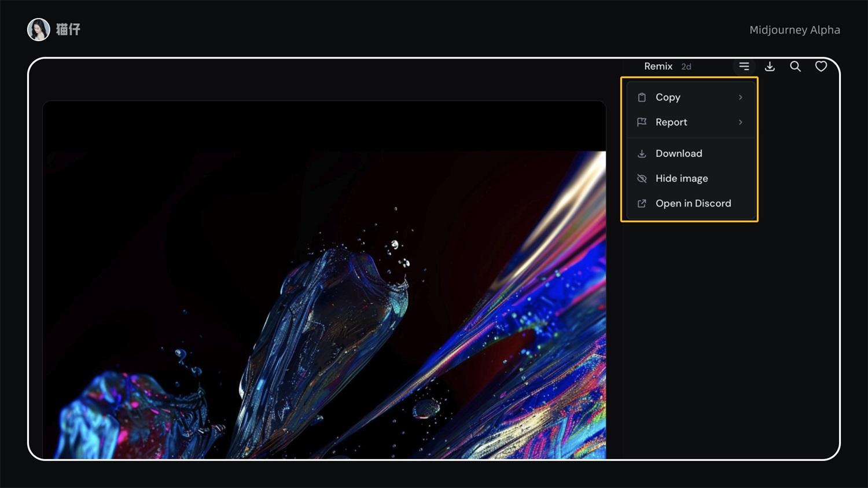Click the Remix label
Screen dimensions: 868x488
(x=659, y=67)
